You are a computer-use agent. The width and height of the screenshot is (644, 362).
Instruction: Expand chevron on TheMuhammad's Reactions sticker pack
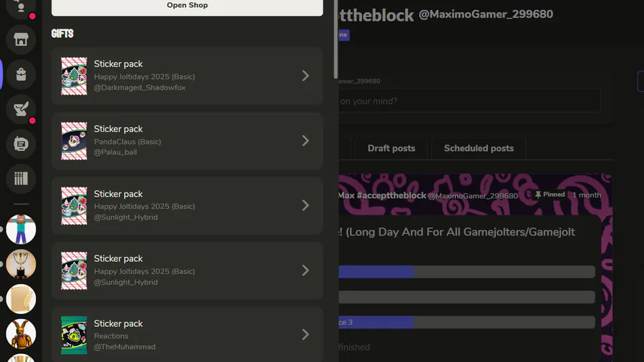[306, 335]
